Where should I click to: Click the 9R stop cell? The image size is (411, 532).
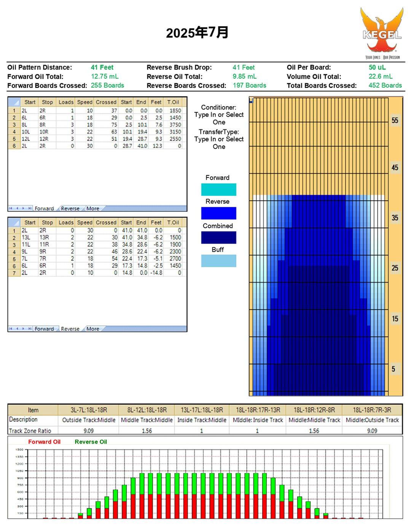click(47, 252)
